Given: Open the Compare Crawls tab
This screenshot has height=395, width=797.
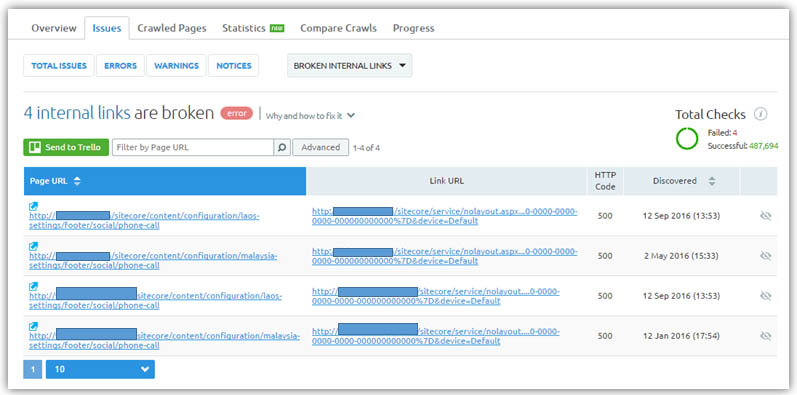Looking at the screenshot, I should click(339, 28).
